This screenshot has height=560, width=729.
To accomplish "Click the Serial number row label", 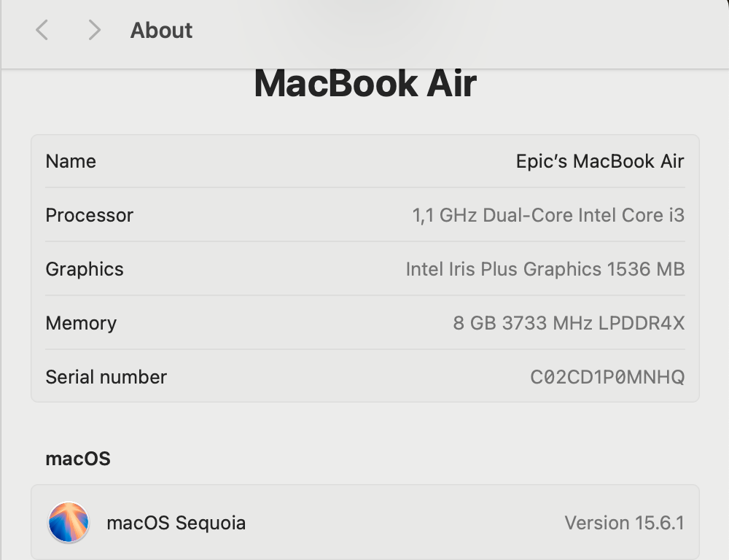I will [x=106, y=377].
